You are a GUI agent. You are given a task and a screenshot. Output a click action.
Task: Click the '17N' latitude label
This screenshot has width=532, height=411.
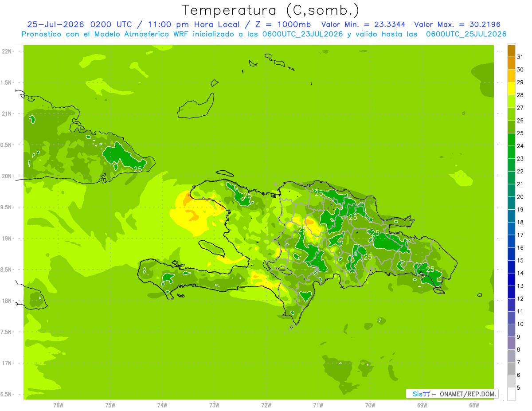click(6, 363)
